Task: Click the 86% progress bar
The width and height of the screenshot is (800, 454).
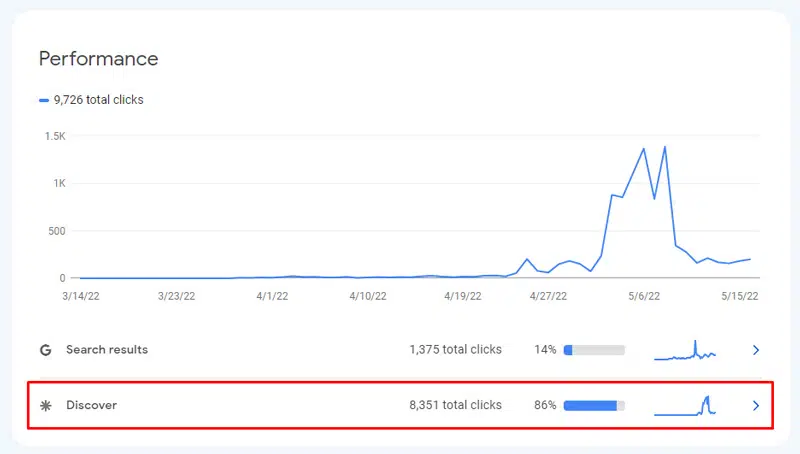Action: click(594, 405)
